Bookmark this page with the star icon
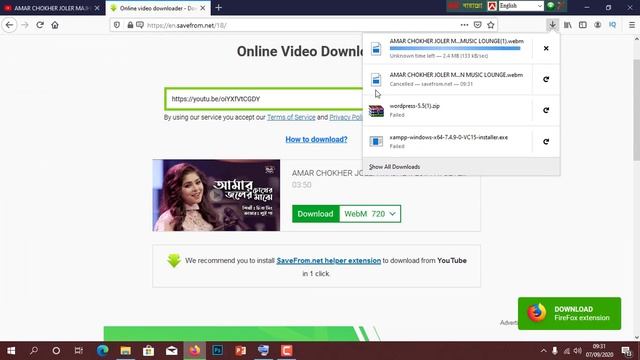The height and width of the screenshot is (360, 640). [x=491, y=25]
